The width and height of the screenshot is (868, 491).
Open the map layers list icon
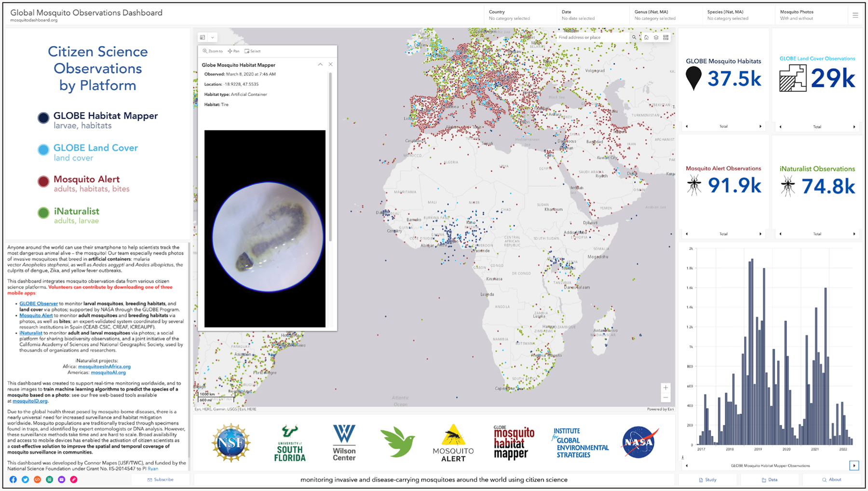pyautogui.click(x=656, y=38)
